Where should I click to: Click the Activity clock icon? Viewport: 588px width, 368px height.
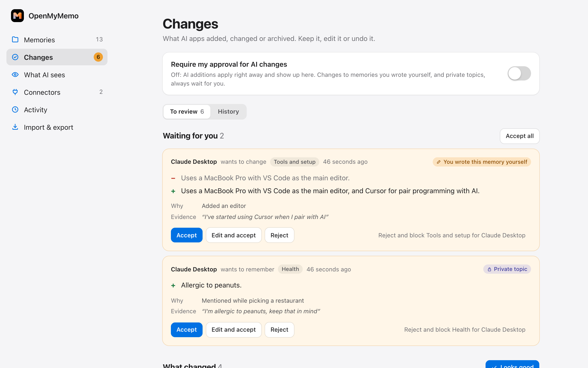coord(15,109)
